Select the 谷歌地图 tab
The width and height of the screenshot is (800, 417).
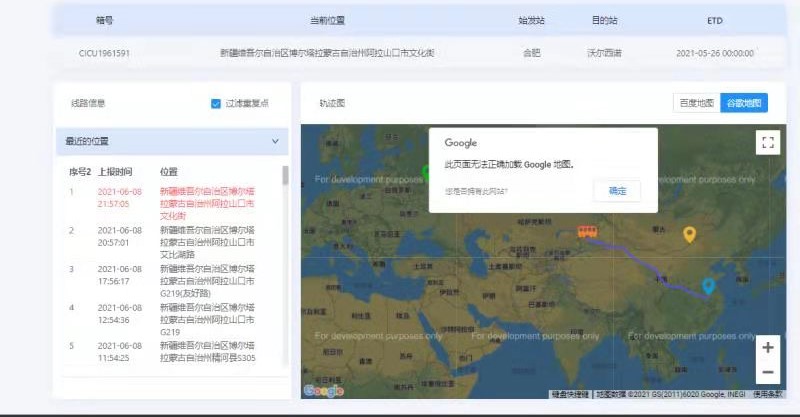(744, 103)
